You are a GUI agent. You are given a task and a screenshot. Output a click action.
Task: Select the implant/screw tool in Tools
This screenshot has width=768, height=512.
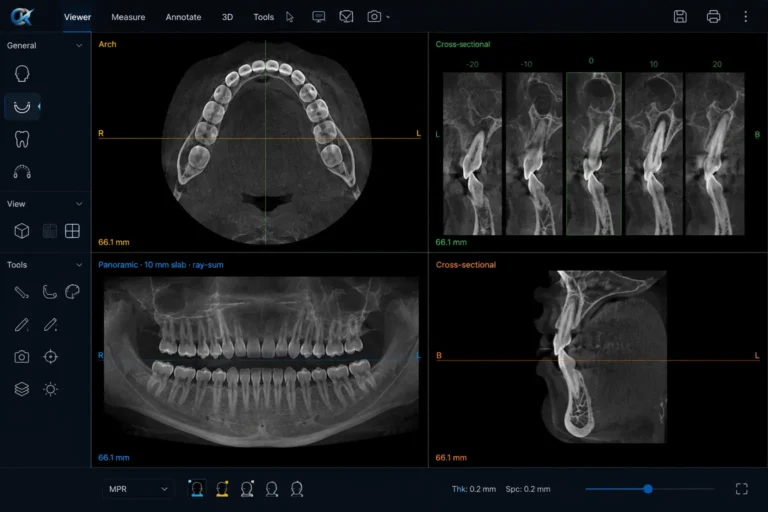[22, 293]
